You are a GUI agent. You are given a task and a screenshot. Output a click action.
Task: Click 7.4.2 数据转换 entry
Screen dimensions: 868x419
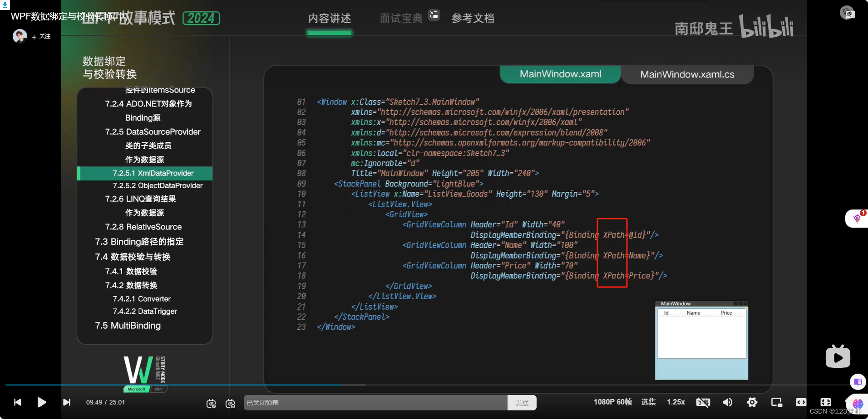[131, 285]
